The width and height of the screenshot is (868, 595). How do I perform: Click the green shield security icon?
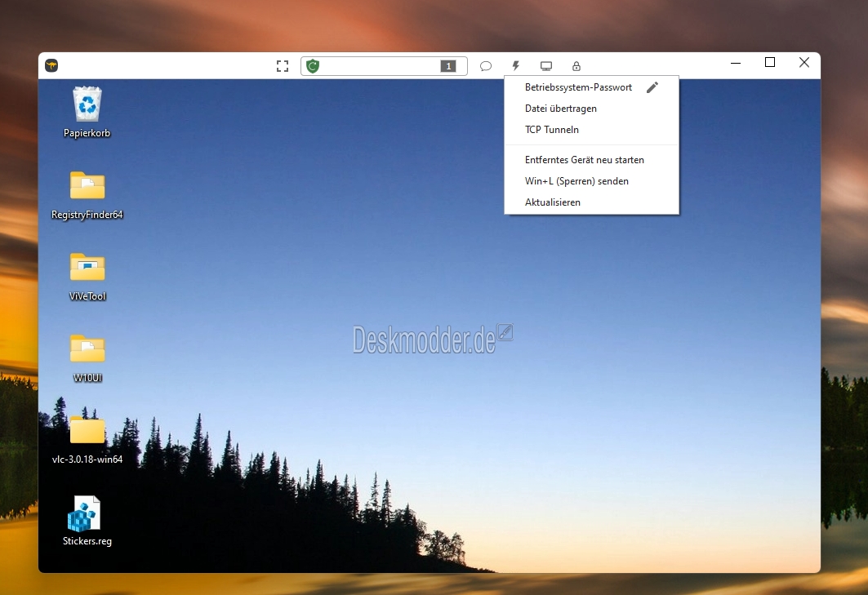[x=313, y=66]
